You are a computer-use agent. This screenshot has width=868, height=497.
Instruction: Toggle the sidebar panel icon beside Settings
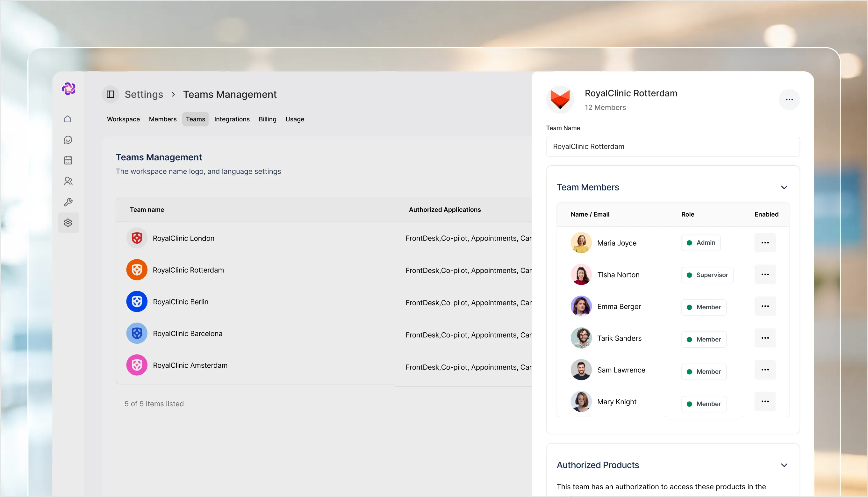[x=110, y=94]
